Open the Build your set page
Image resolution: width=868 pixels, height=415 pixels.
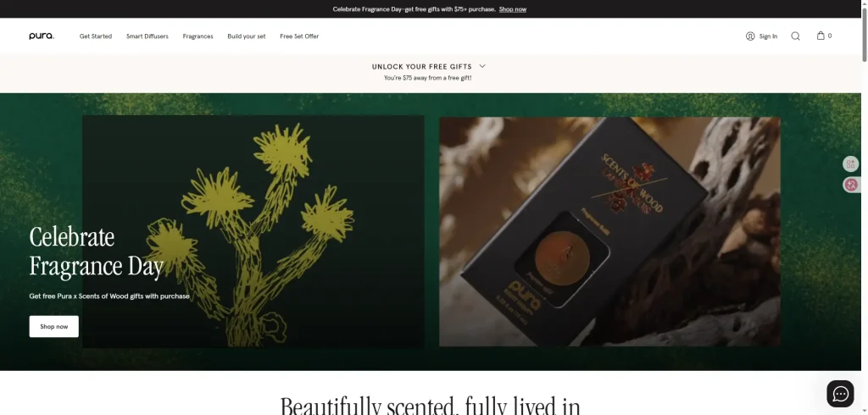pyautogui.click(x=247, y=36)
